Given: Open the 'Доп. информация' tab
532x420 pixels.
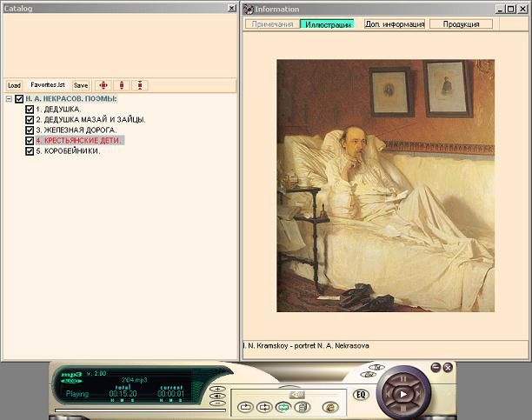Looking at the screenshot, I should pos(394,24).
